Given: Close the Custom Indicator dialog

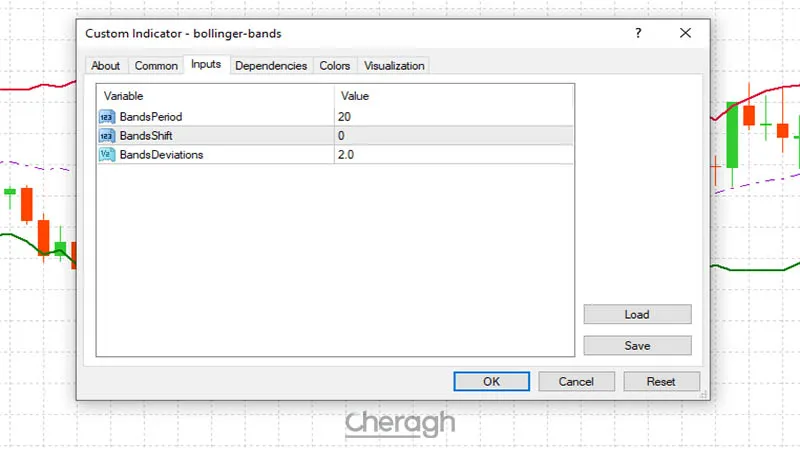Looking at the screenshot, I should click(685, 33).
